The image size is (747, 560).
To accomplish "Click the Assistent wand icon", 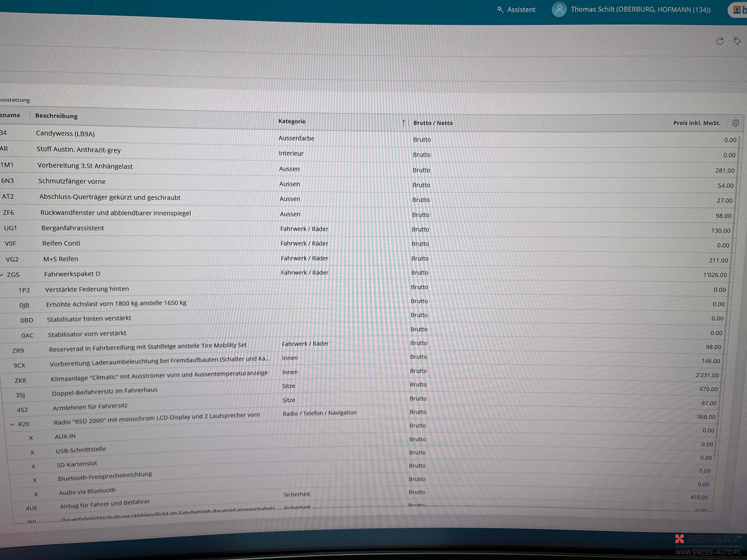I will tap(500, 10).
